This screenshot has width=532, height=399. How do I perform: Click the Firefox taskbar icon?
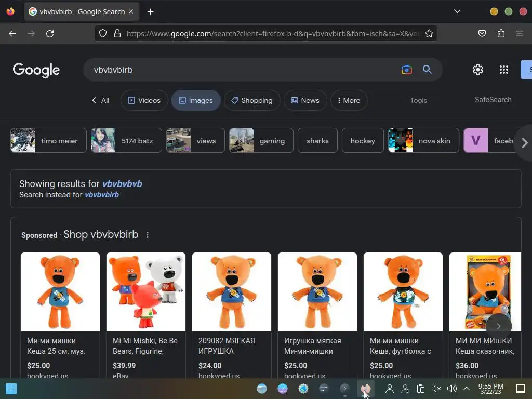(365, 389)
